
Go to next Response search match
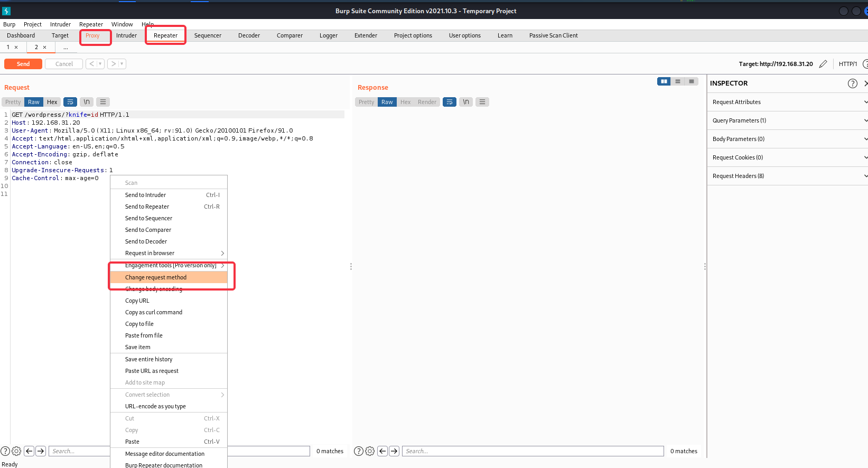(394, 451)
